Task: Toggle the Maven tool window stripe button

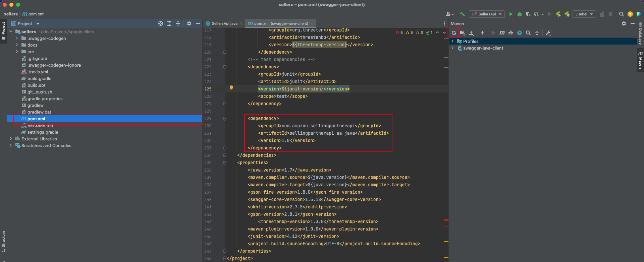Action: tap(640, 60)
